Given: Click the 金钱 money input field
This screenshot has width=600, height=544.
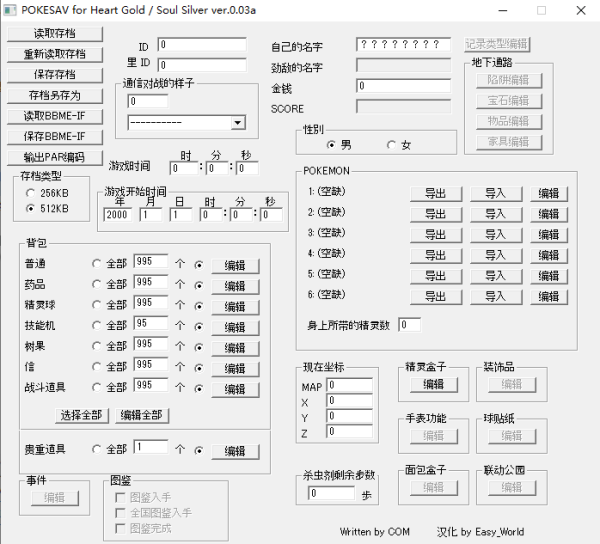Looking at the screenshot, I should (x=403, y=86).
